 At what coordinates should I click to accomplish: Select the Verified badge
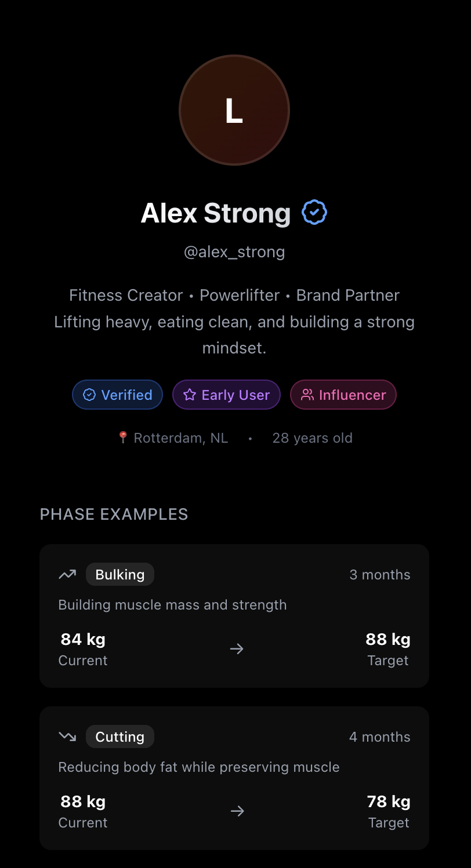coord(118,395)
